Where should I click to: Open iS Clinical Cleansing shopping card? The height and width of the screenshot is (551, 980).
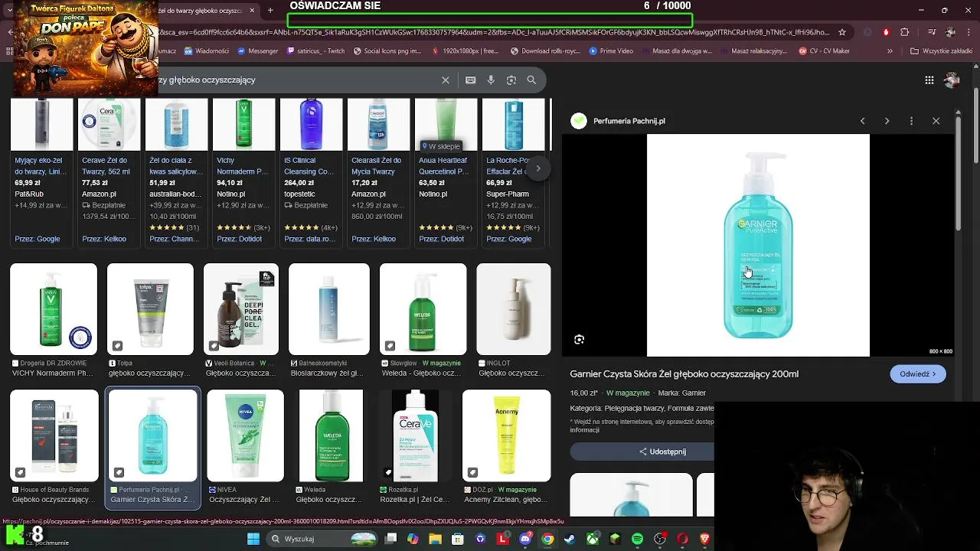click(312, 172)
